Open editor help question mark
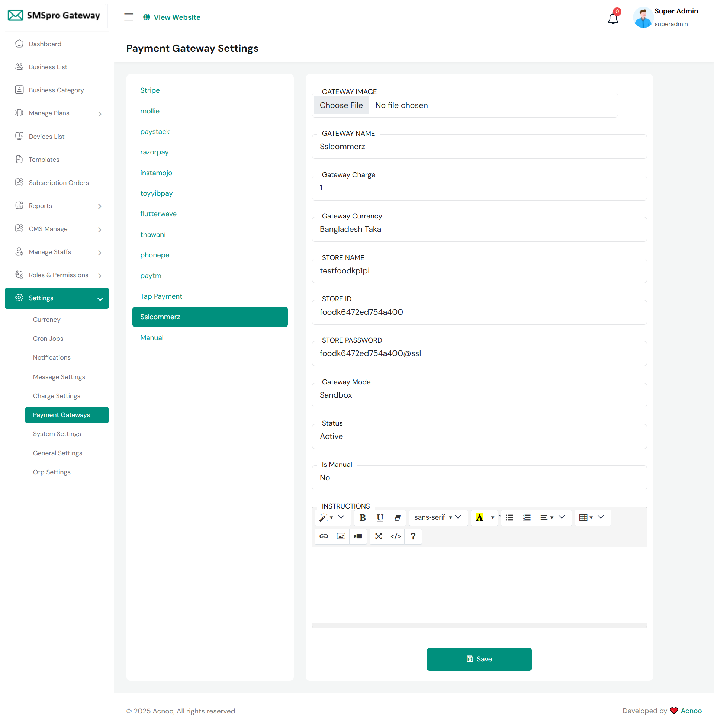 coord(413,536)
